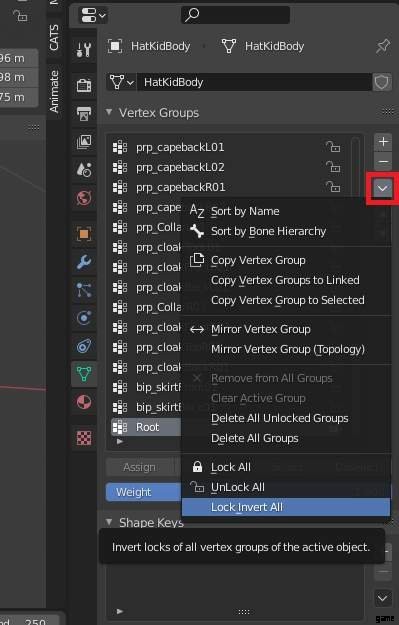The image size is (399, 625).
Task: Open the vertex group specials chevron menu
Action: pos(382,188)
